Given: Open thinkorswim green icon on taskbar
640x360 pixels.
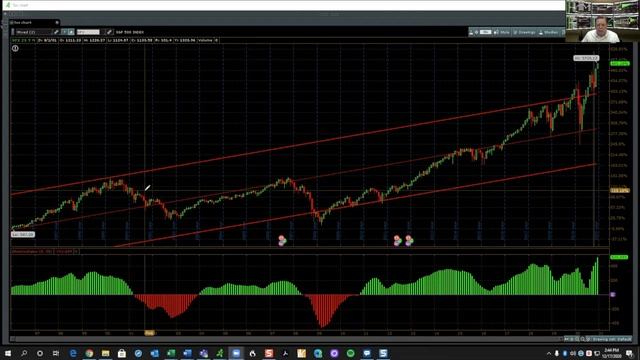Looking at the screenshot, I should tap(220, 353).
